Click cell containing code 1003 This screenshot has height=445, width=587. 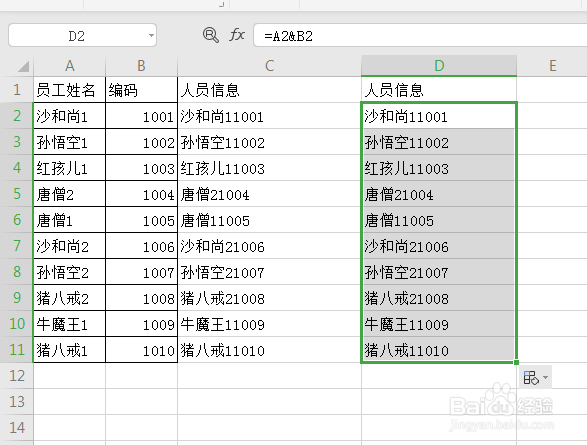pos(142,168)
